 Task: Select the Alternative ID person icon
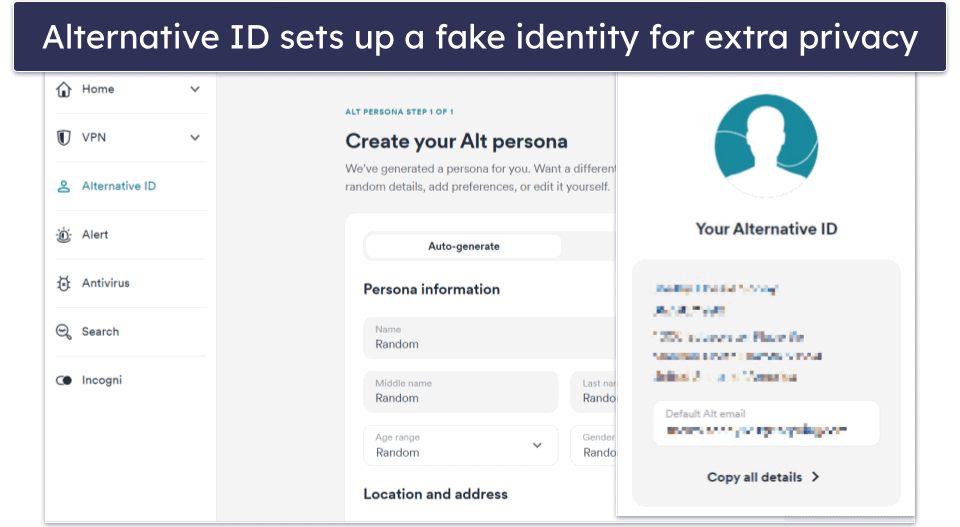click(64, 186)
